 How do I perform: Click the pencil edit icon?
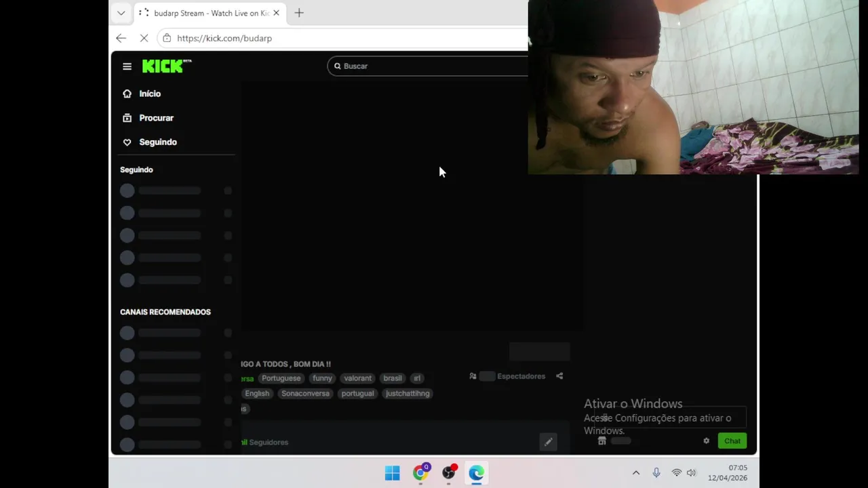(548, 442)
